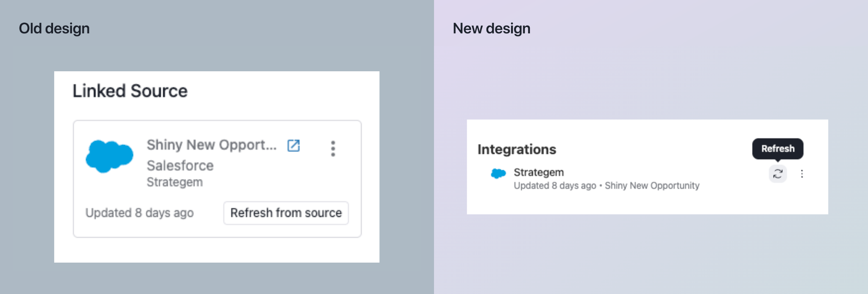This screenshot has width=868, height=294.
Task: Click the circular arrows refresh icon under Integrations
Action: click(x=778, y=174)
